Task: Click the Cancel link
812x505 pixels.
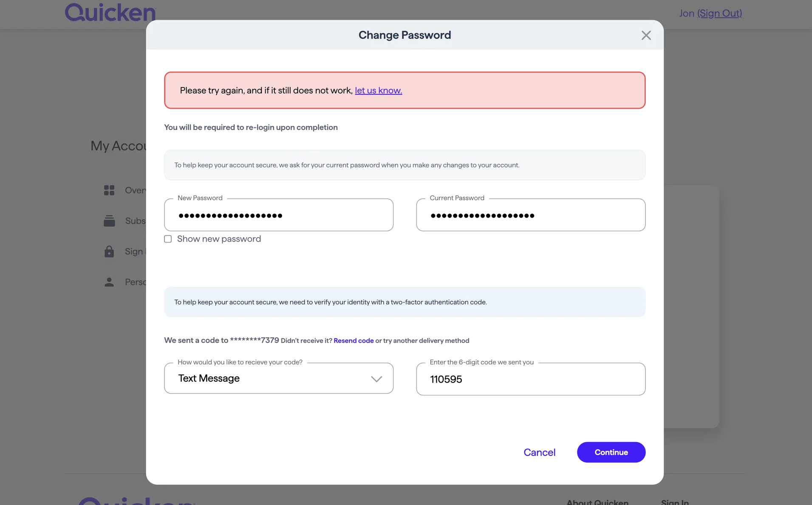Action: coord(539,452)
